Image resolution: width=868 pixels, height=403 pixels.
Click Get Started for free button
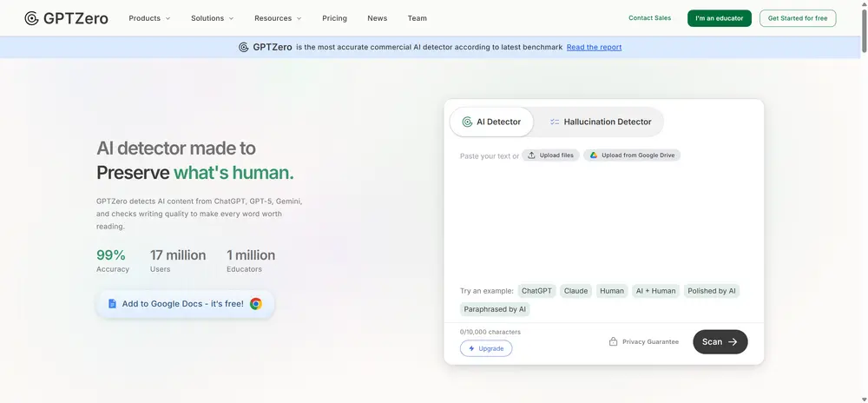pos(798,18)
